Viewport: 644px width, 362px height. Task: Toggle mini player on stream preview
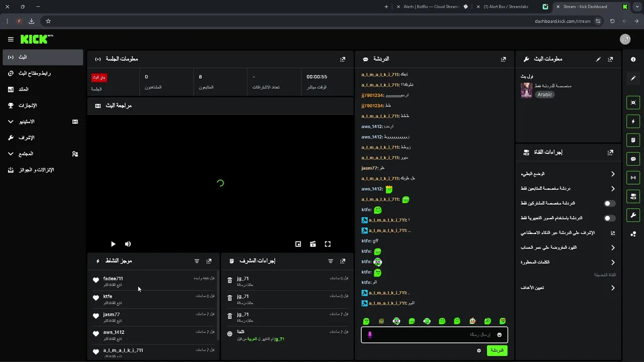(x=298, y=244)
